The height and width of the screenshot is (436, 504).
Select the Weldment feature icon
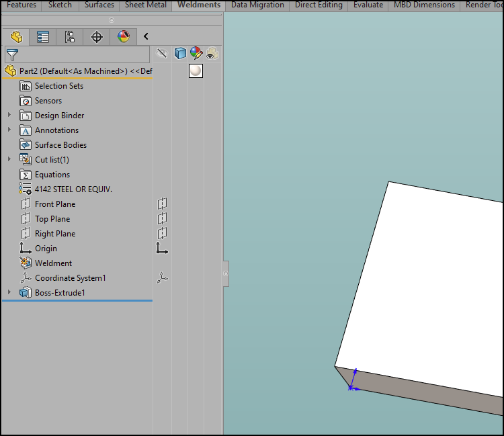[26, 263]
